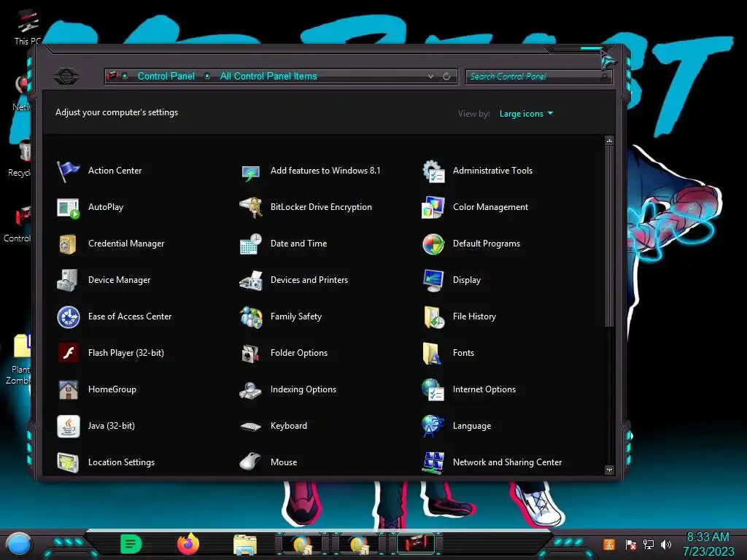Click the network tray icon
Viewport: 747px width, 560px height.
coord(649,544)
